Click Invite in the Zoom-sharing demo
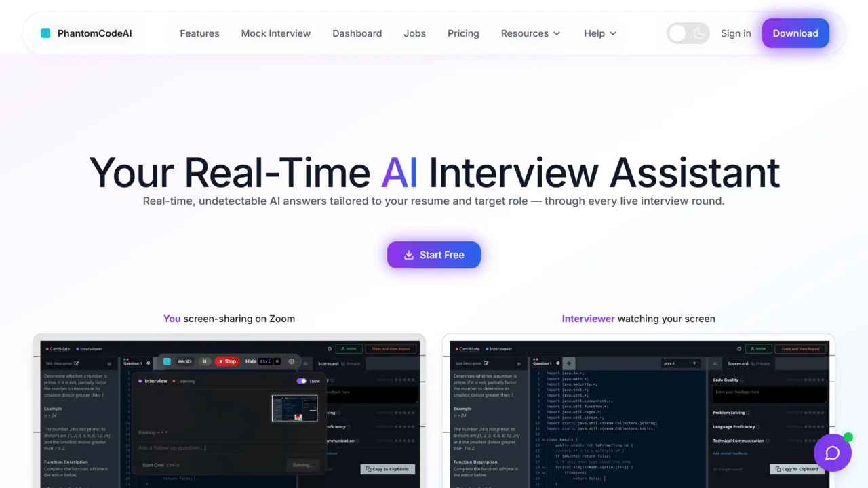This screenshot has height=488, width=868. (349, 349)
